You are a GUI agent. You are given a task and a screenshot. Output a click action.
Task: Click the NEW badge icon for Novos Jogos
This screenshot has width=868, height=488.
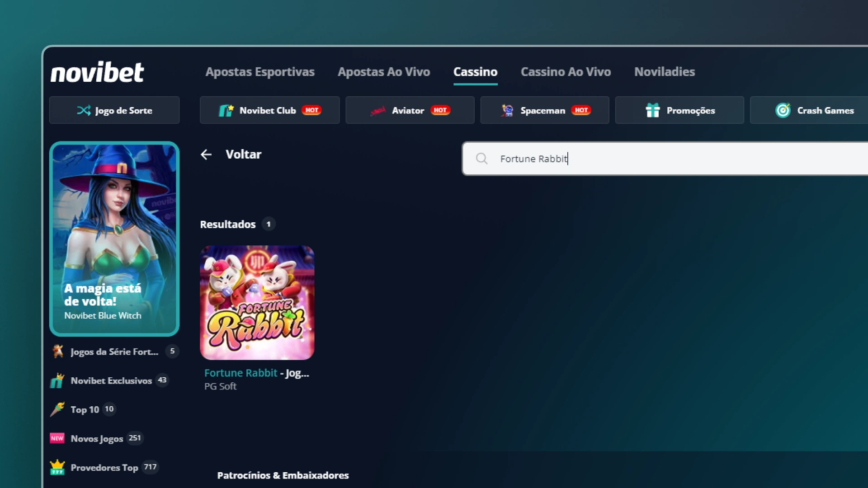(x=57, y=438)
